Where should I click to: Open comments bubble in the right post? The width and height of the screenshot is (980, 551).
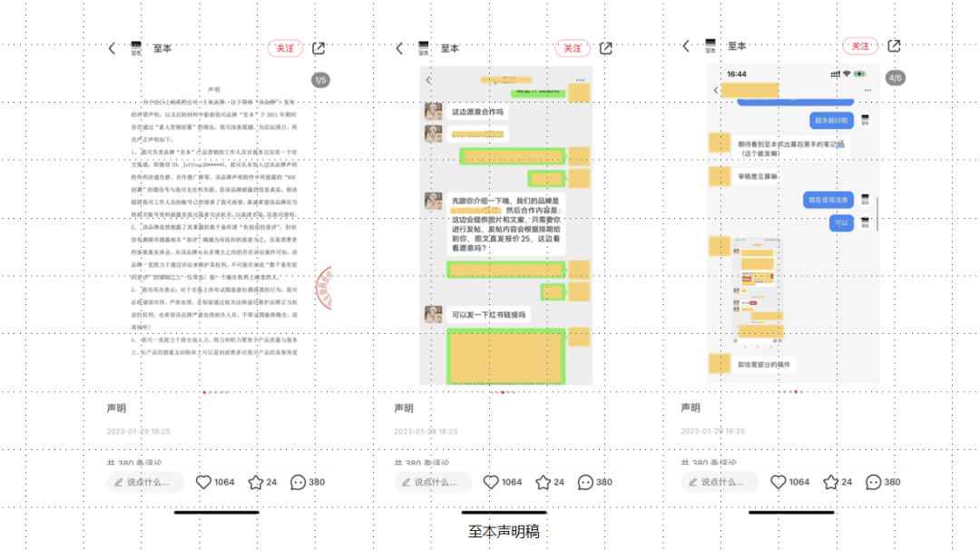pyautogui.click(x=873, y=482)
